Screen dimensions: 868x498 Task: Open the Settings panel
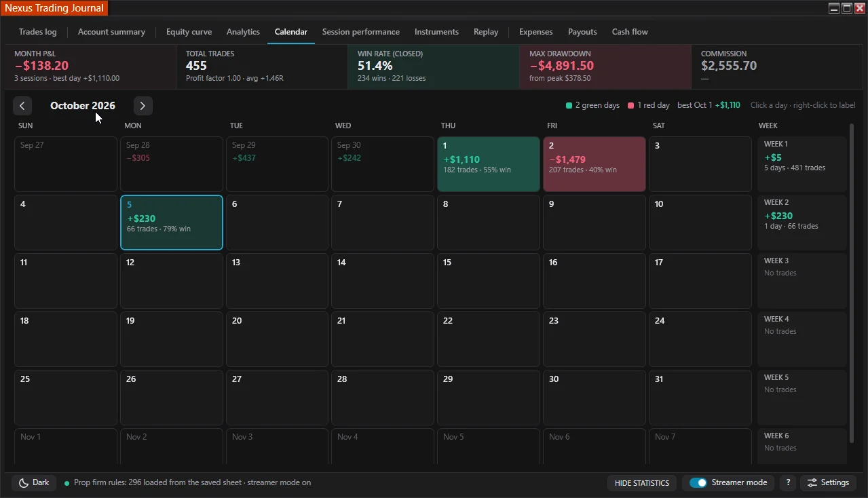828,483
